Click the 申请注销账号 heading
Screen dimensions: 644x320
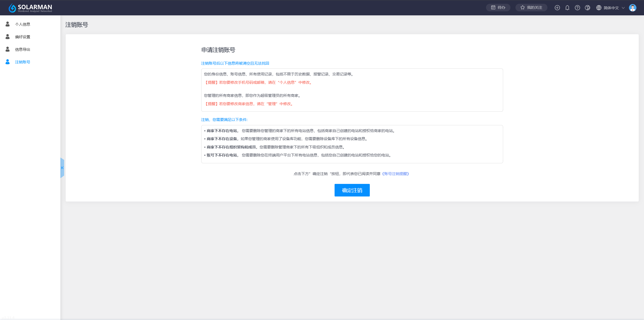tap(218, 50)
